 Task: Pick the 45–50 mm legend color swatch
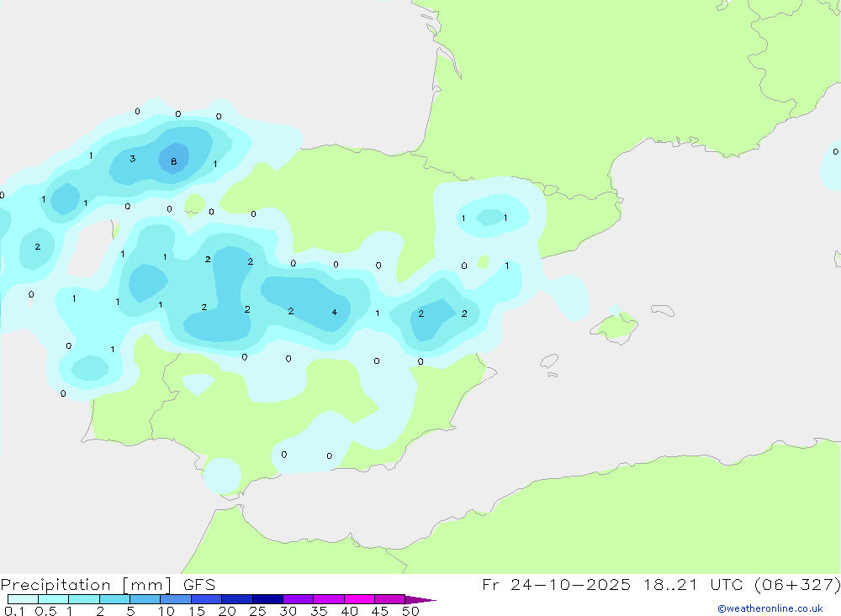click(x=389, y=599)
